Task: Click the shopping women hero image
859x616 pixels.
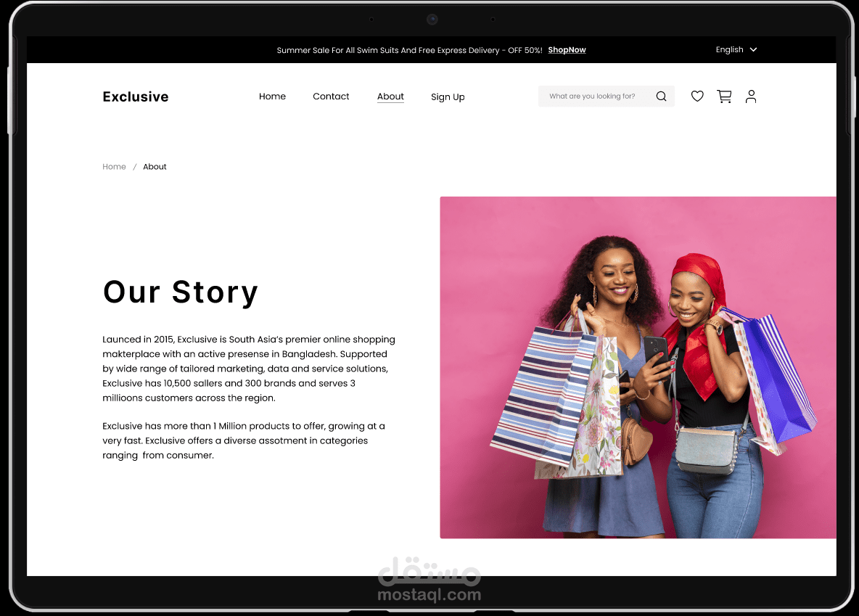Action: [x=638, y=367]
